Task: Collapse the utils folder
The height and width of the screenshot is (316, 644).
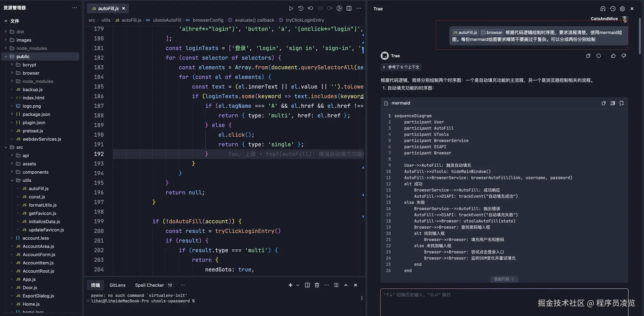Action: click(12, 180)
